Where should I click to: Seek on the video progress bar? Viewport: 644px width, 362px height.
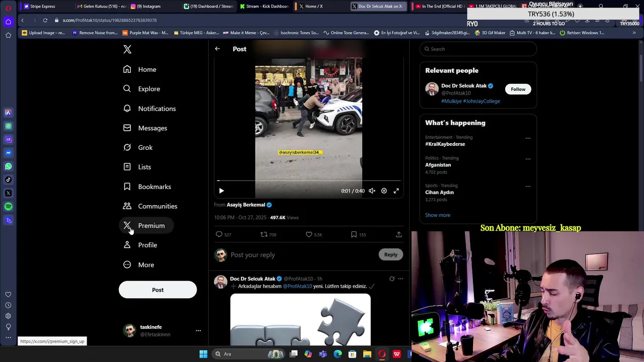[x=309, y=180]
